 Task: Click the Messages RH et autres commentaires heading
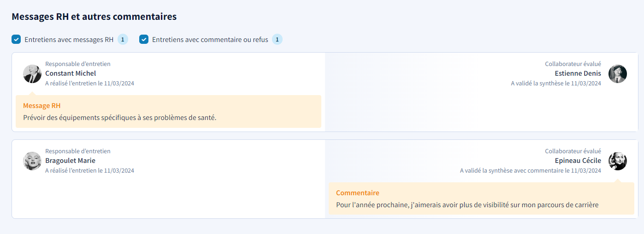94,17
